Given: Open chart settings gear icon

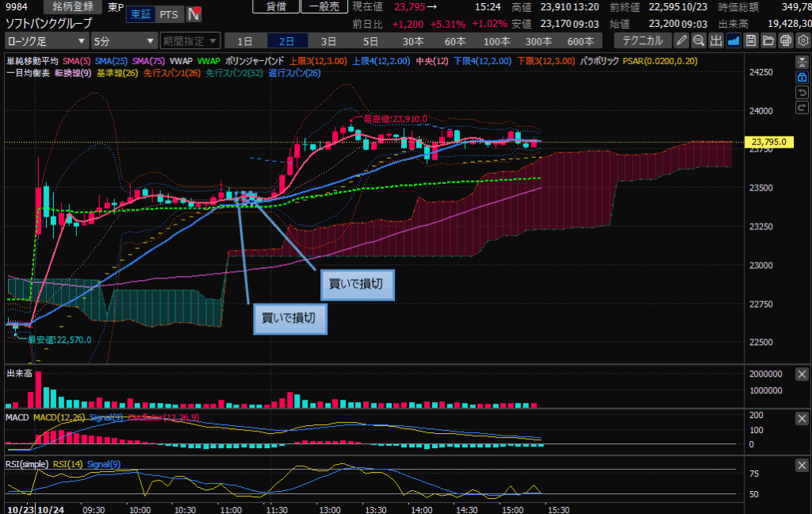Looking at the screenshot, I should pos(802,40).
